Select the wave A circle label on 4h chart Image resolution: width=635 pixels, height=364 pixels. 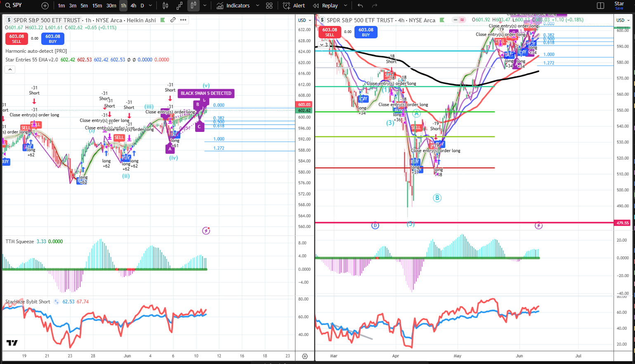point(416,113)
